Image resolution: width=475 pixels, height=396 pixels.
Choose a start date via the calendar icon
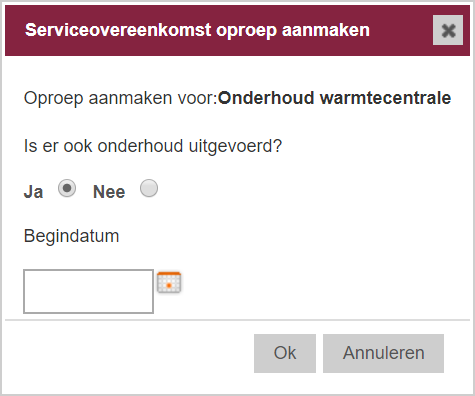point(169,283)
